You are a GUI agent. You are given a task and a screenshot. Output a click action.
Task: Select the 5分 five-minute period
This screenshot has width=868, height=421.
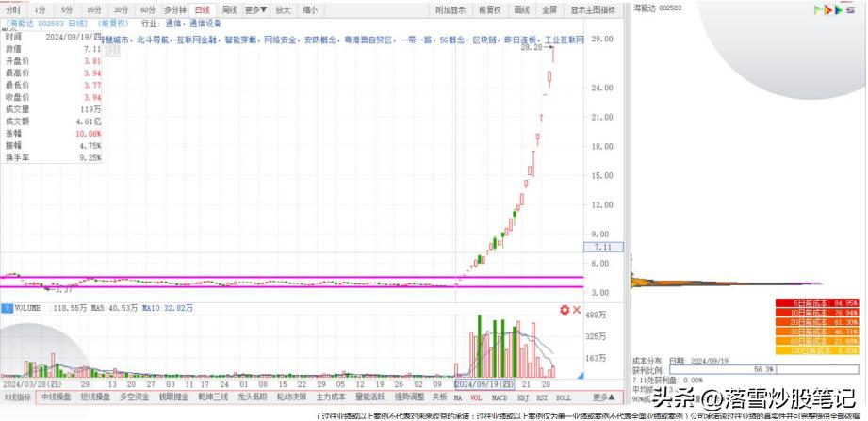click(67, 10)
